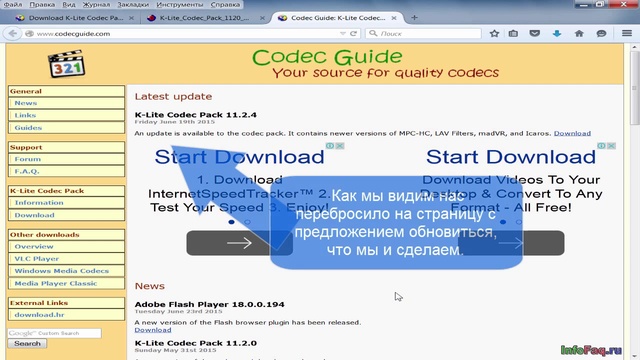Close the right Start Download ad
This screenshot has width=640, height=360.
tap(611, 146)
